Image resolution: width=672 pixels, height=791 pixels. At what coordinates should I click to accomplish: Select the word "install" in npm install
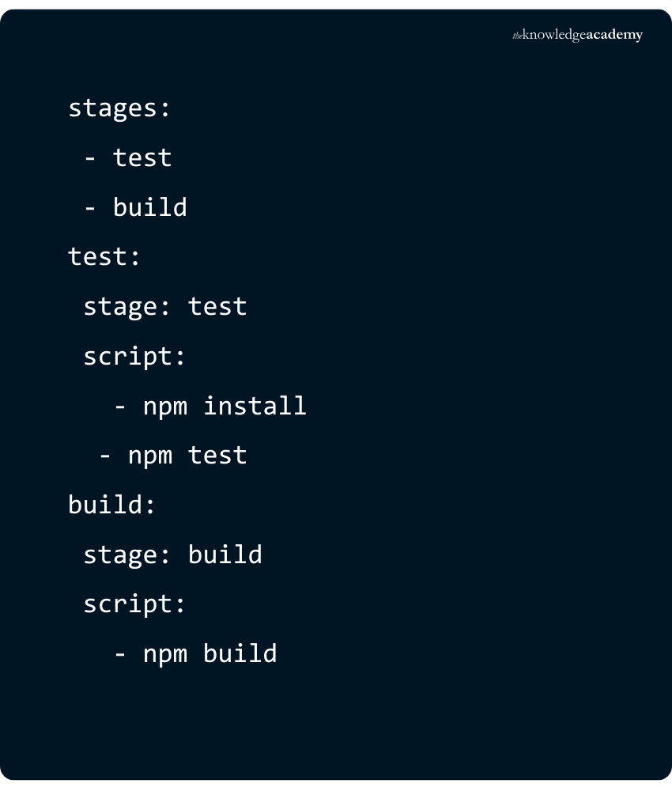255,406
